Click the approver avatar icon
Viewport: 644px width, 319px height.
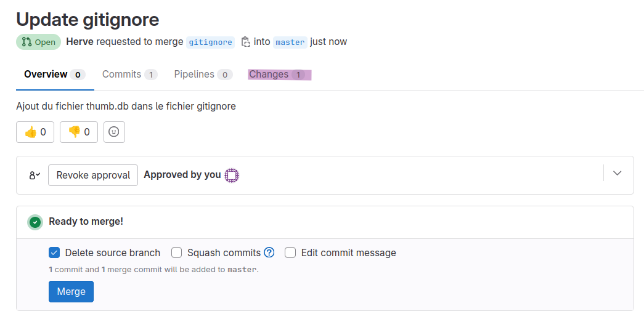[x=232, y=176]
